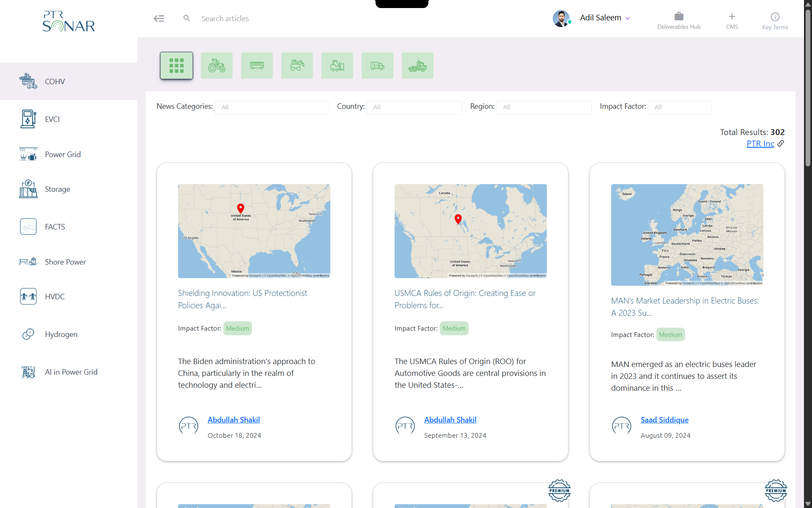Click the PTR Inc link
This screenshot has width=812, height=508.
coord(760,144)
